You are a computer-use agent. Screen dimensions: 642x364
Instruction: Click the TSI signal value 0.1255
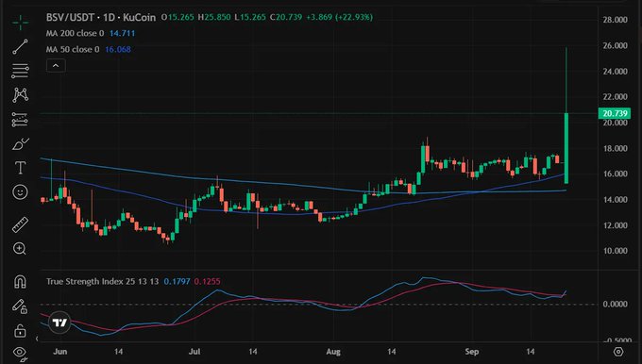pyautogui.click(x=207, y=281)
